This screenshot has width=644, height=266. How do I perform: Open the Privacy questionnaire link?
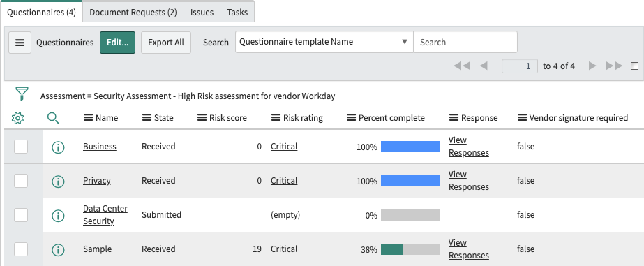[96, 181]
